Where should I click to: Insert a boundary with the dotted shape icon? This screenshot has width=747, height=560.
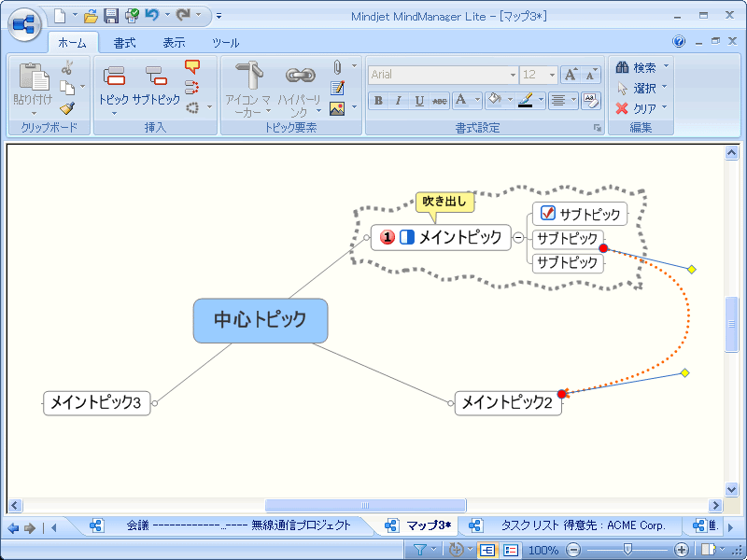point(192,107)
